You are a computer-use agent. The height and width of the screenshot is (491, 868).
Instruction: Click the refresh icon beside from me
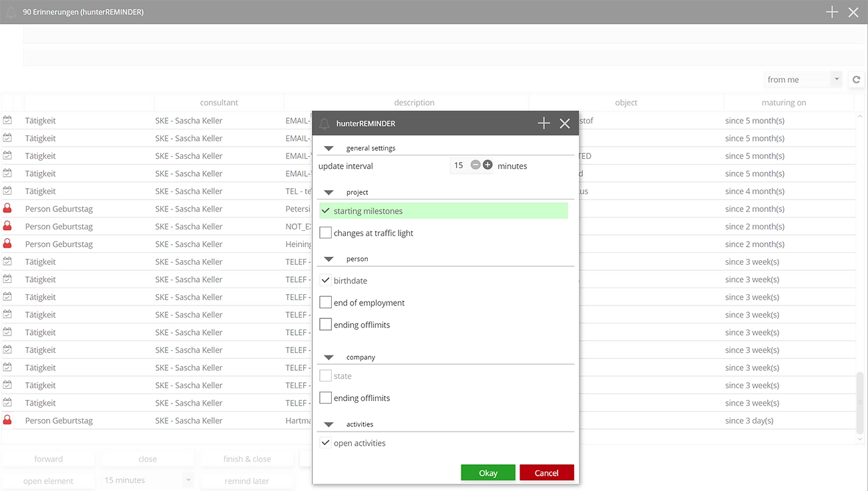pos(856,79)
